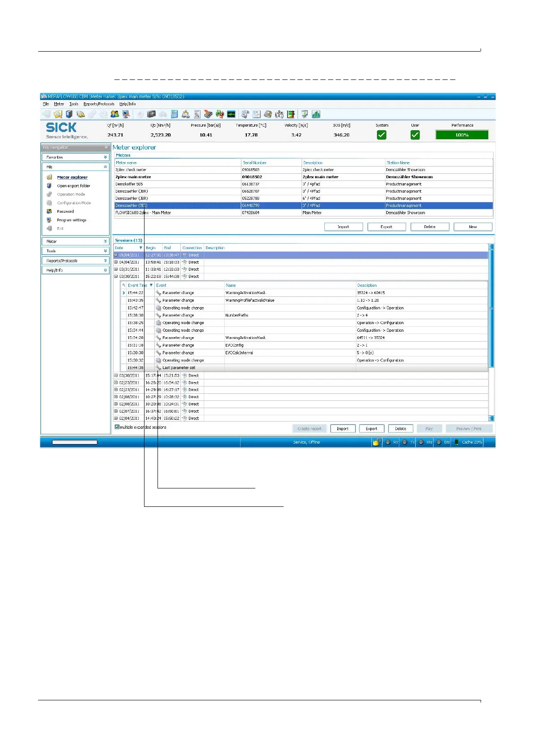Click the Open export folder sidebar icon
Screen dimensions: 534x756
pos(49,186)
